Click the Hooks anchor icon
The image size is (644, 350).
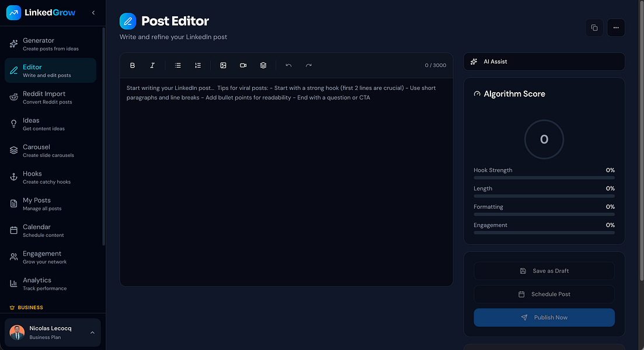[x=13, y=177]
